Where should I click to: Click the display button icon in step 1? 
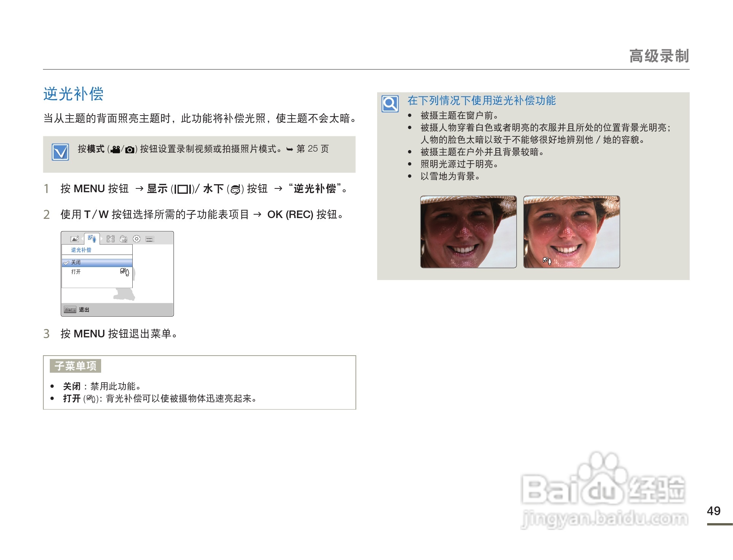(x=183, y=189)
